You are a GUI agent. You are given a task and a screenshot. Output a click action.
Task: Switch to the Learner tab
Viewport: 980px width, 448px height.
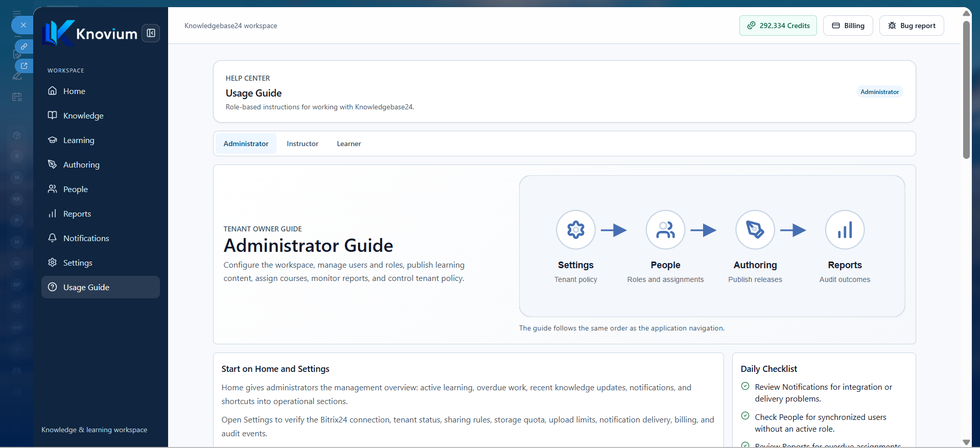(349, 144)
